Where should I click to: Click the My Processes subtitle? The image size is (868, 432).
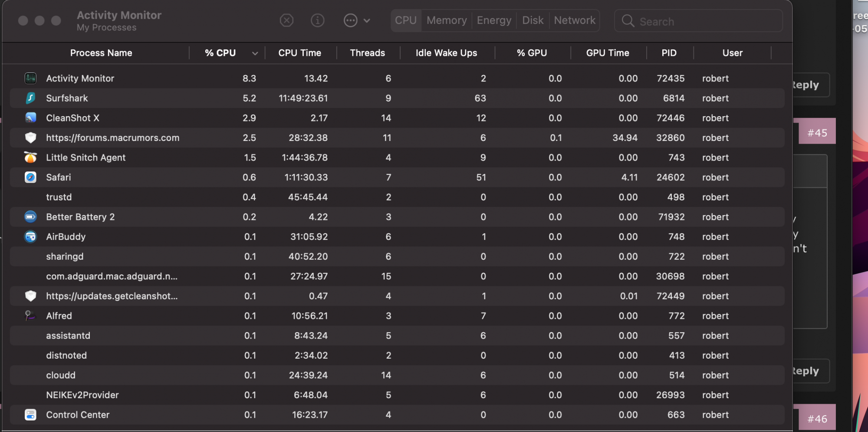click(x=106, y=27)
